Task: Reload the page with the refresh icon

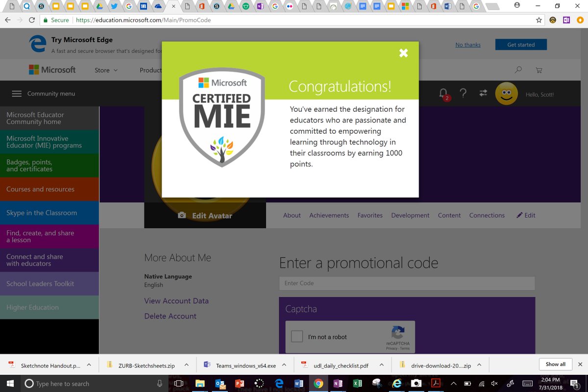Action: [x=32, y=20]
